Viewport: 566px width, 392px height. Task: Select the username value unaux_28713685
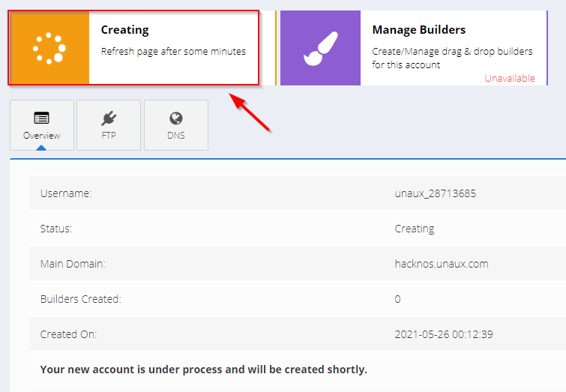436,193
